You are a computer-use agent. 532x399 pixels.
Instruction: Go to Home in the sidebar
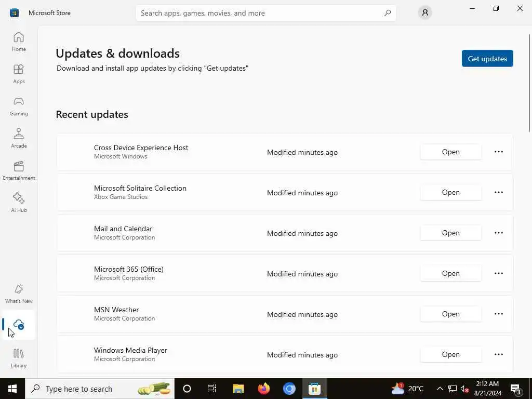pos(19,42)
